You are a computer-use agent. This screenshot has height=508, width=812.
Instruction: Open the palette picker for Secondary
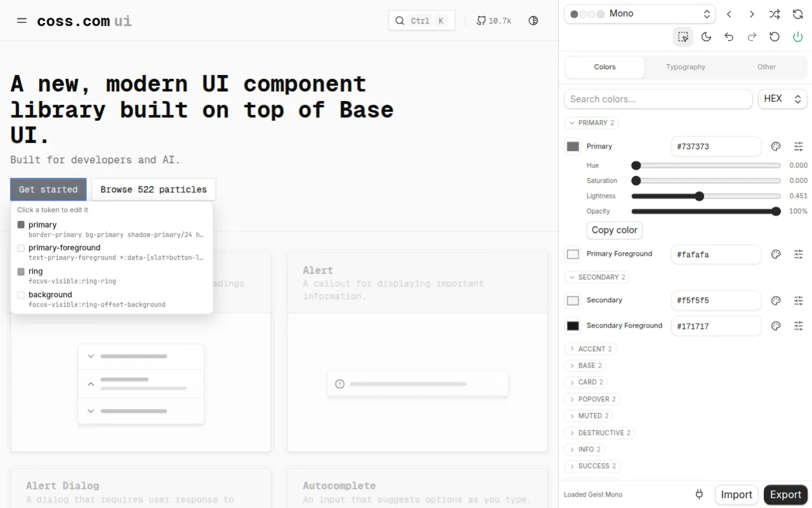(x=776, y=301)
